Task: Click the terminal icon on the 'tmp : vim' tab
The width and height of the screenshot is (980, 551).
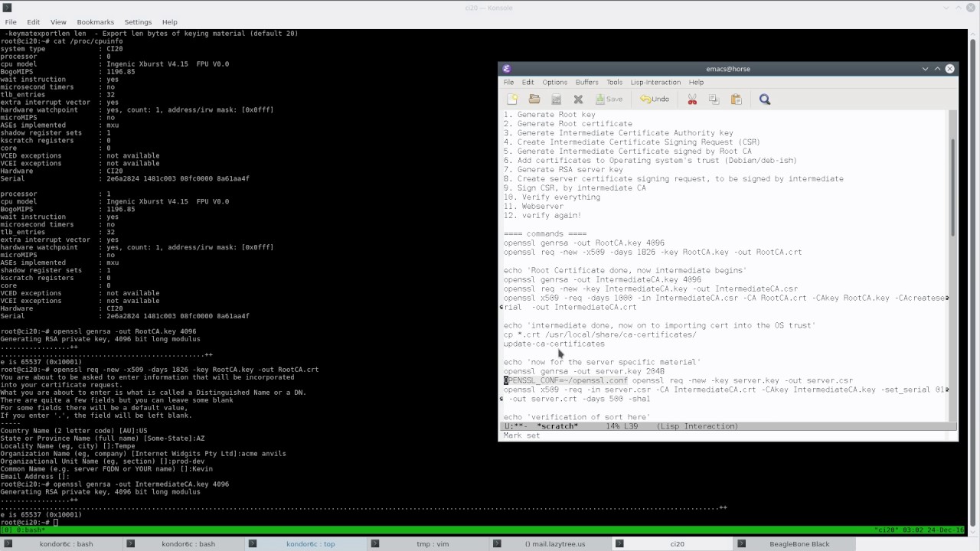Action: point(375,544)
